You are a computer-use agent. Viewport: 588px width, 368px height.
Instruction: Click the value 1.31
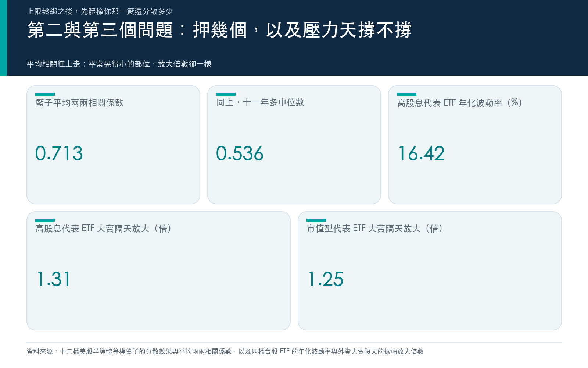53,279
